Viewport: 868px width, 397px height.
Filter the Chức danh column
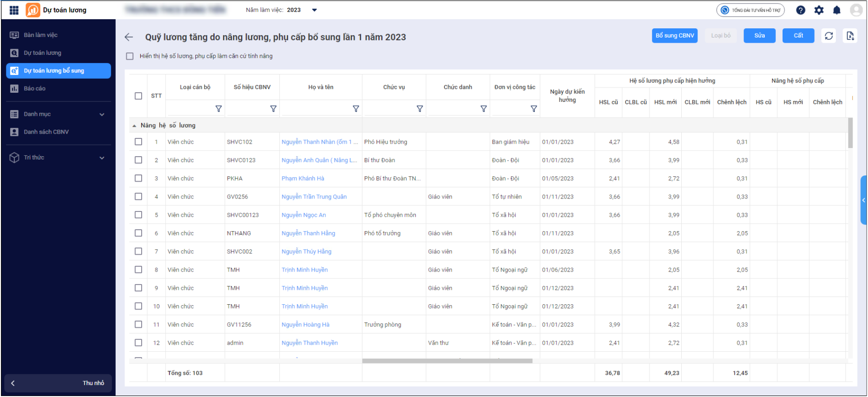483,109
